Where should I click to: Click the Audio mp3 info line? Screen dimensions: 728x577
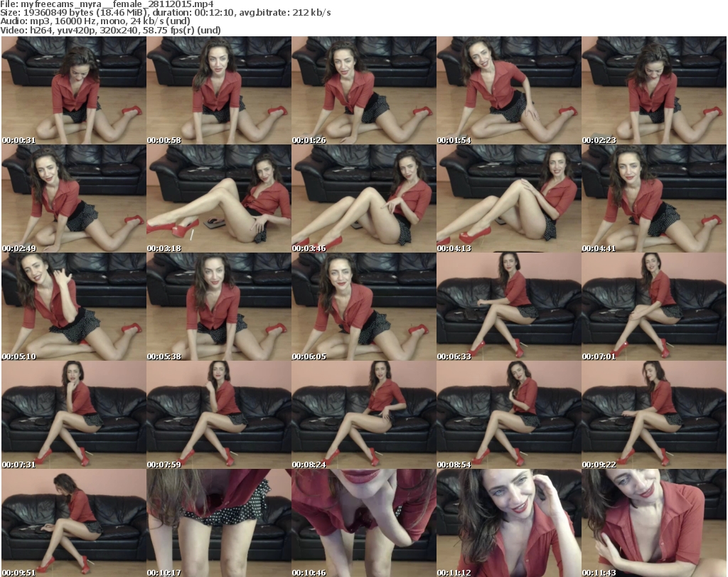point(95,21)
